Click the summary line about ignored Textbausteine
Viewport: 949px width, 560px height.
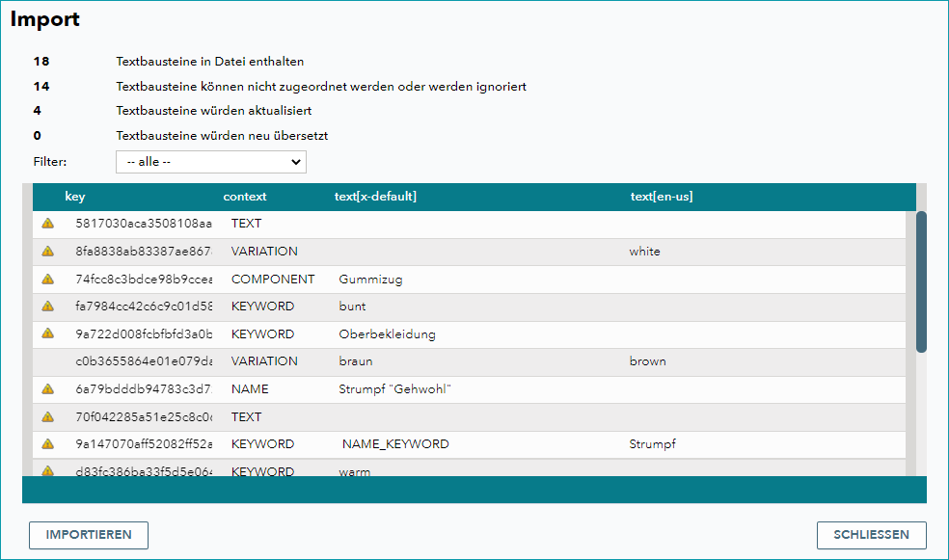(321, 87)
